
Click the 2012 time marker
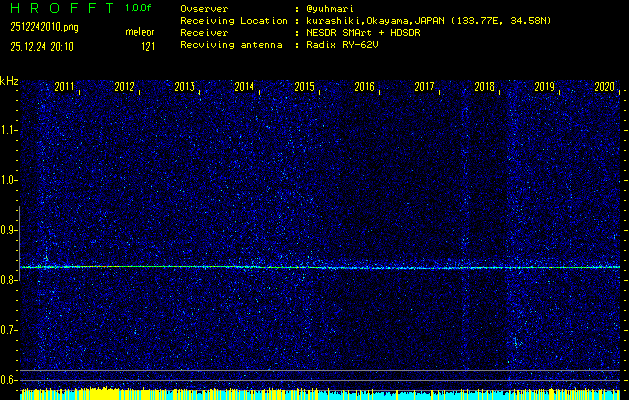pos(125,87)
